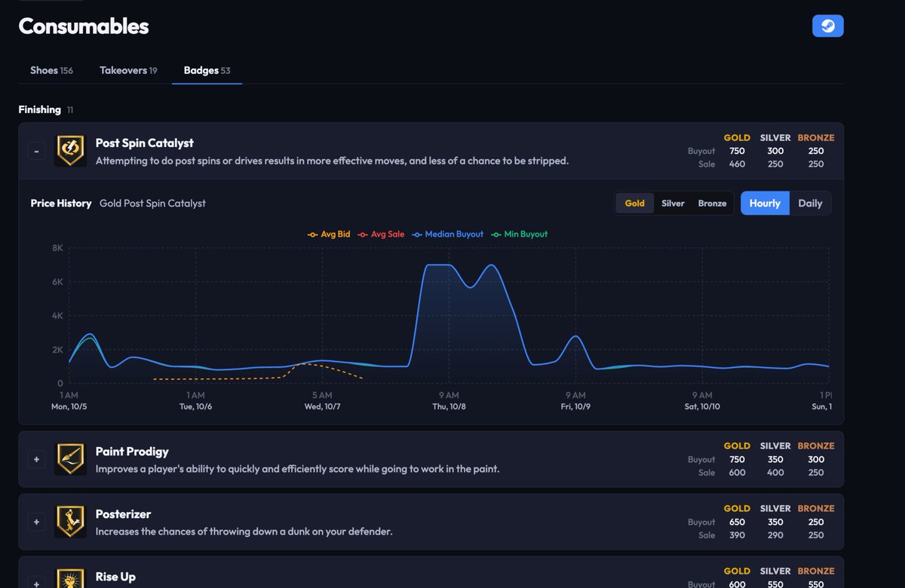Image resolution: width=905 pixels, height=588 pixels.
Task: Switch the chart to Daily view
Action: click(x=810, y=204)
